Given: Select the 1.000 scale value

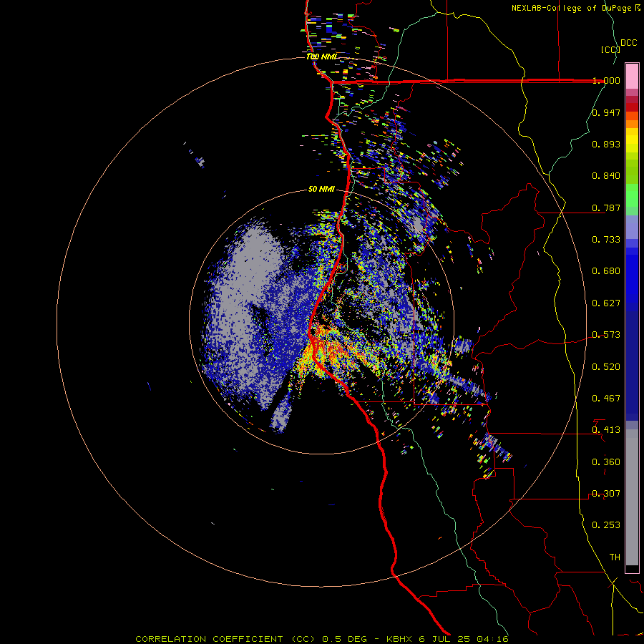Looking at the screenshot, I should point(606,80).
